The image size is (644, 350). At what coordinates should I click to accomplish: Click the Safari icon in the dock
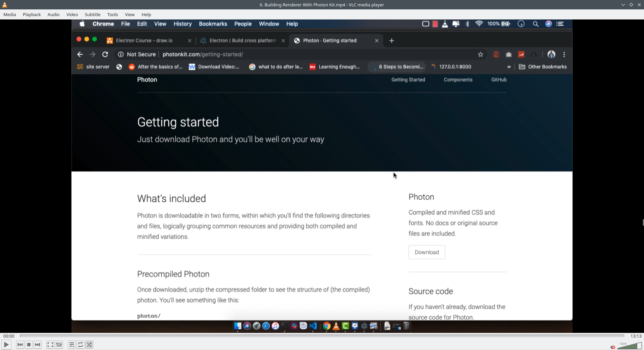click(x=266, y=326)
